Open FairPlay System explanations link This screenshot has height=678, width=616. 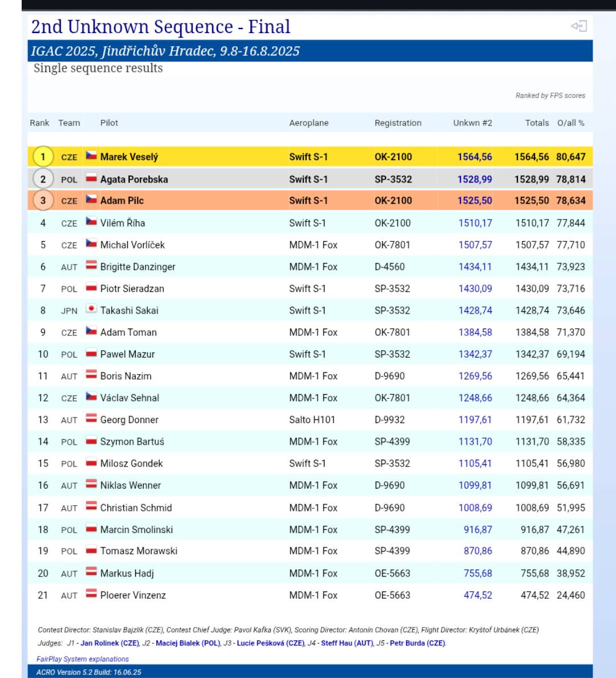pyautogui.click(x=83, y=659)
